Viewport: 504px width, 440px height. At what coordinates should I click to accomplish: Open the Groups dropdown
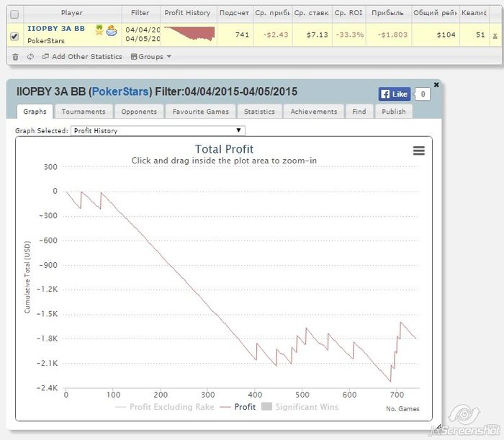pyautogui.click(x=151, y=57)
